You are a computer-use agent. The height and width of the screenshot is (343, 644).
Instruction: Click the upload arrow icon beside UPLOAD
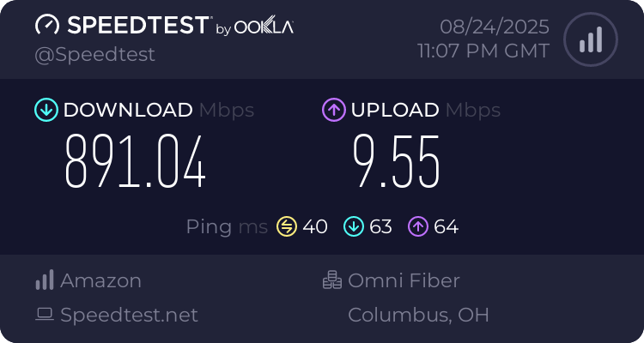333,110
